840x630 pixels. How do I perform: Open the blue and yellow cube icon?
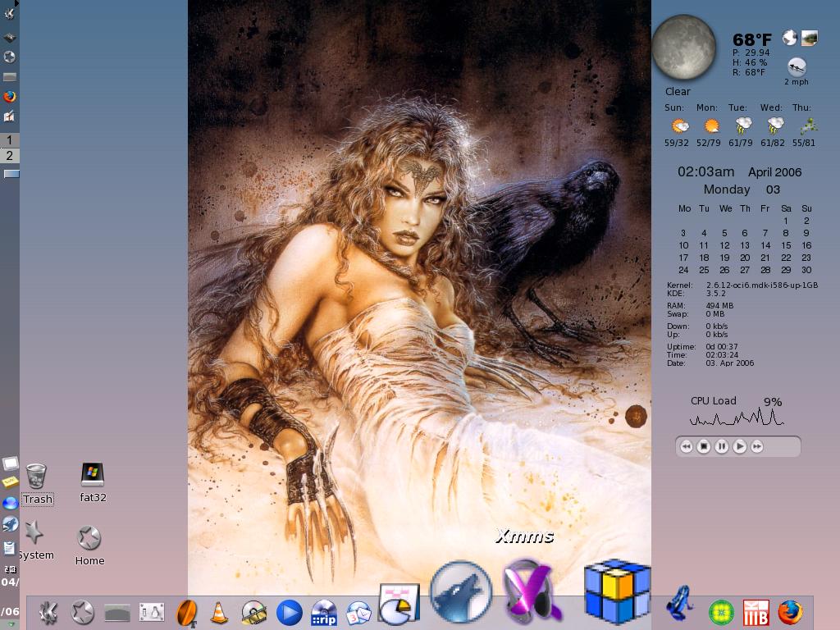tap(617, 591)
